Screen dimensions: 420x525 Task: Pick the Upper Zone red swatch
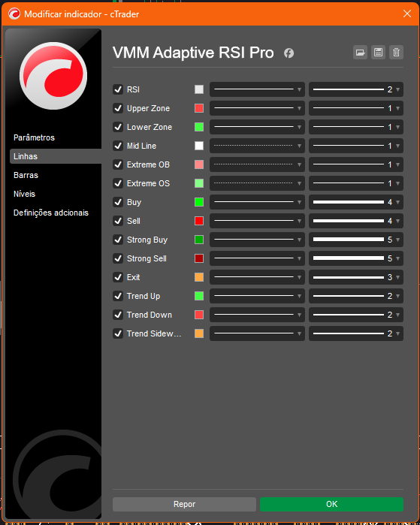[x=199, y=108]
